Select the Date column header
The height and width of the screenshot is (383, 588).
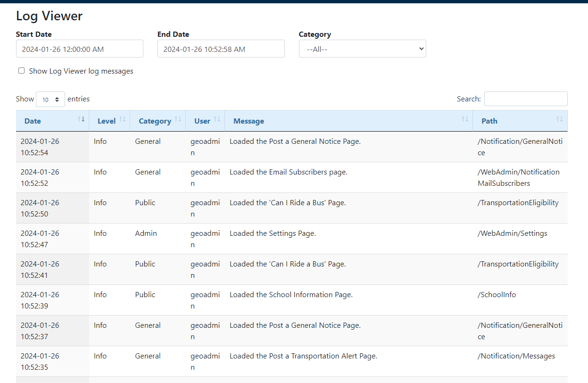(x=33, y=121)
